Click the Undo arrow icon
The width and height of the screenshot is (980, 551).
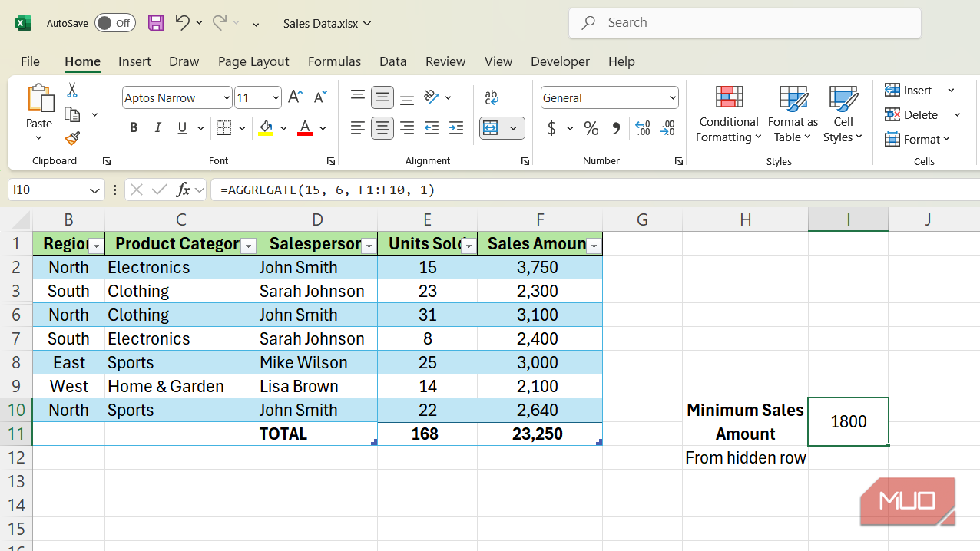tap(182, 23)
